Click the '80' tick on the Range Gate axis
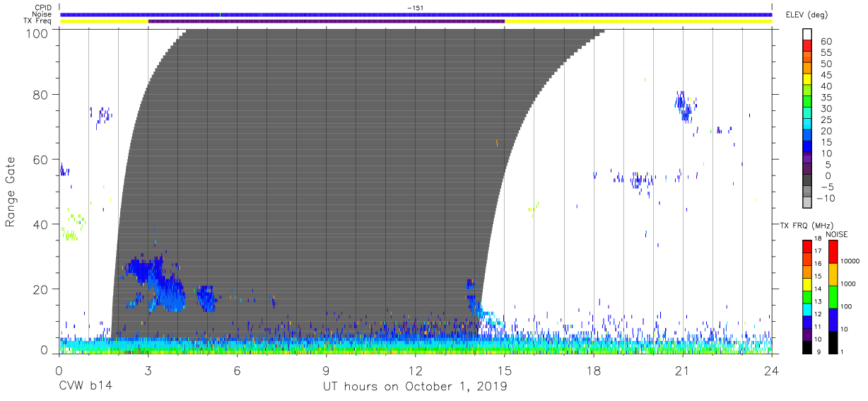868x401 pixels. [x=42, y=95]
